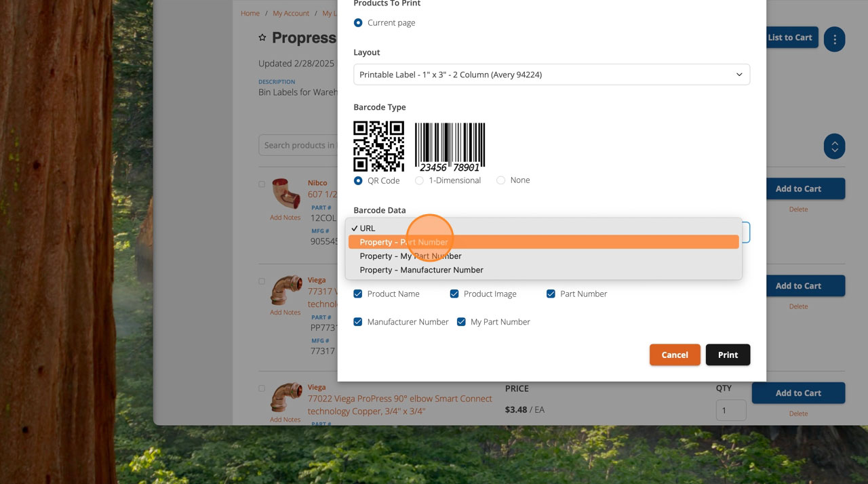Open the three-dot more options menu
Image resolution: width=868 pixels, height=484 pixels.
point(835,39)
